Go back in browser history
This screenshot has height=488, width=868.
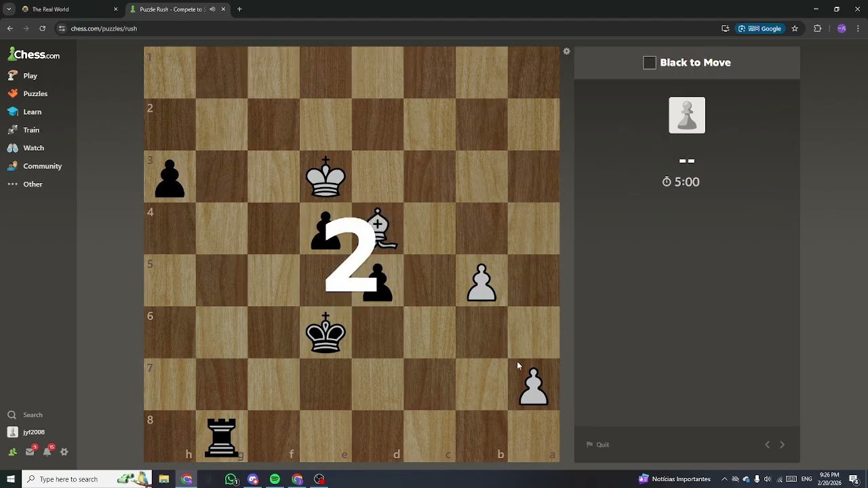pyautogui.click(x=10, y=28)
